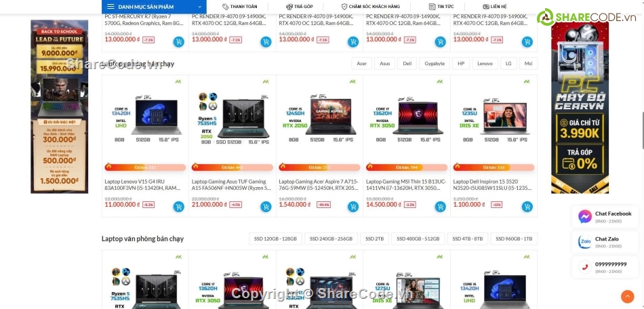Select SSD 240GB - 256GB filter
This screenshot has height=309, width=644.
coord(331,239)
